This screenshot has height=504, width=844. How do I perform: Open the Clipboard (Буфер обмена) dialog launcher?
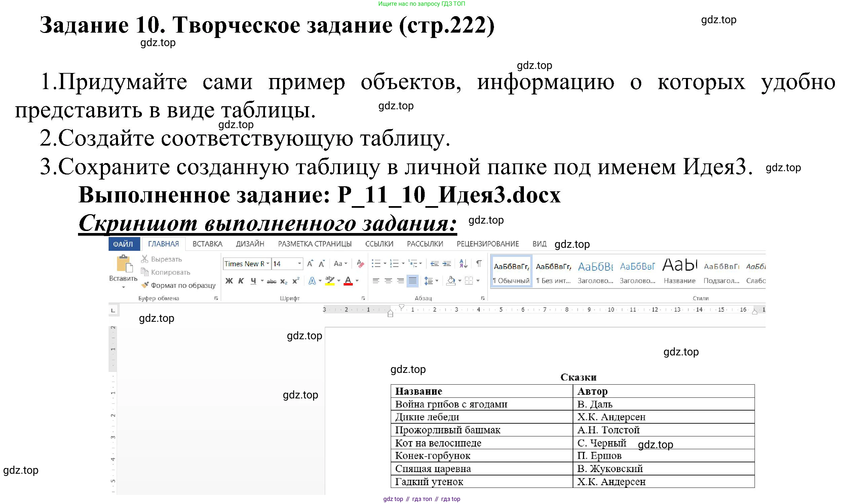[x=216, y=299]
